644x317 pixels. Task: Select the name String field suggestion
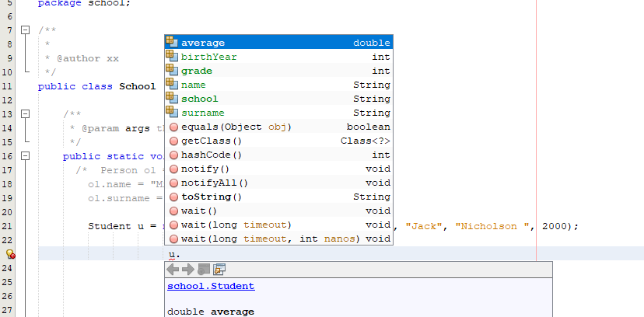click(x=279, y=85)
